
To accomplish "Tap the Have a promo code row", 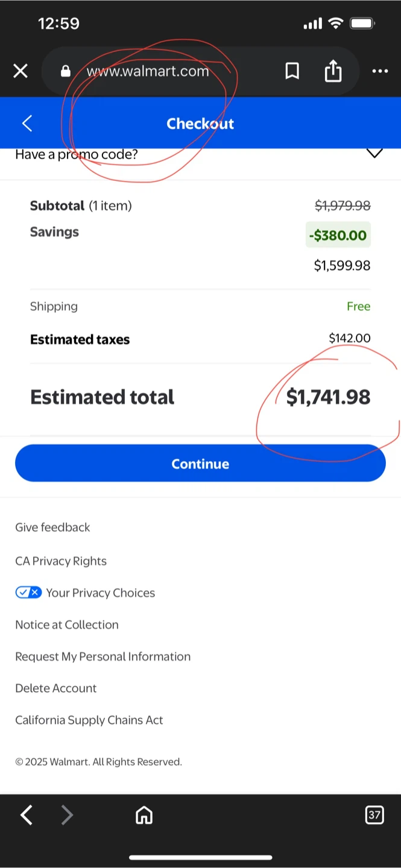I will coord(77,155).
